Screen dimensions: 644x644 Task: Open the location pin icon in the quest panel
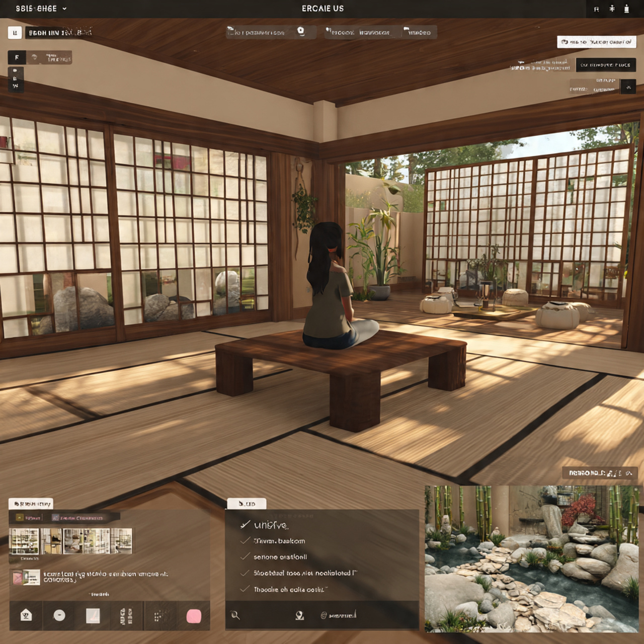(x=299, y=616)
